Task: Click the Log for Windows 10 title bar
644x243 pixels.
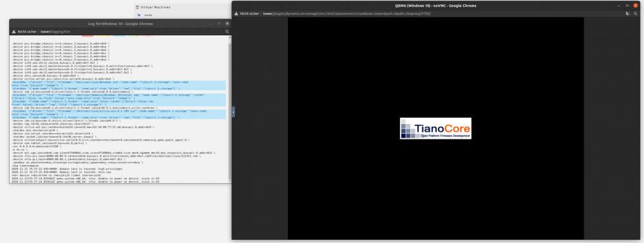Action: click(120, 24)
